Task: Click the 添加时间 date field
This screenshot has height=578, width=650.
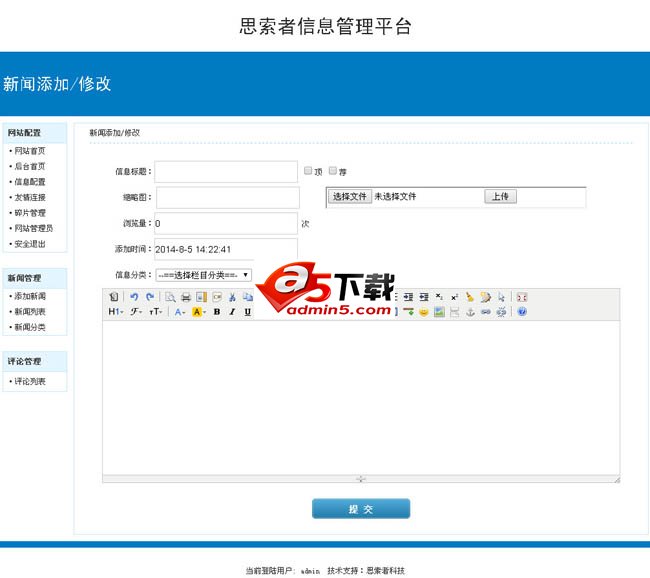Action: point(226,249)
